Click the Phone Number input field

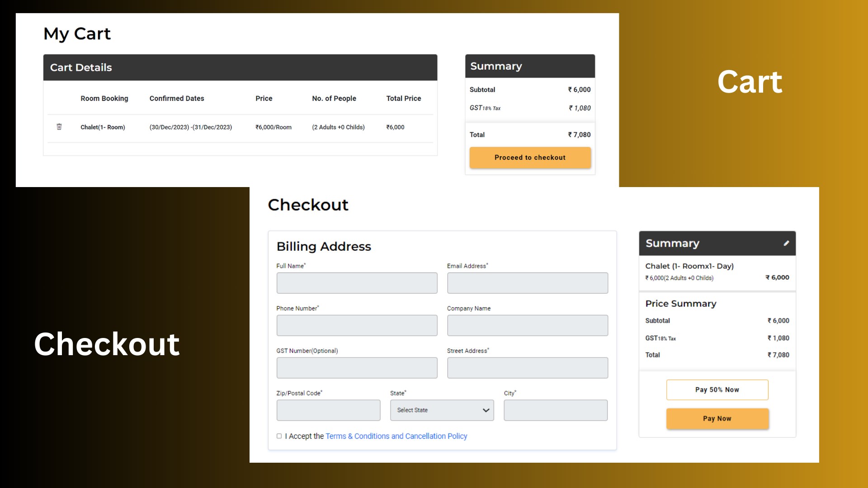(x=357, y=325)
